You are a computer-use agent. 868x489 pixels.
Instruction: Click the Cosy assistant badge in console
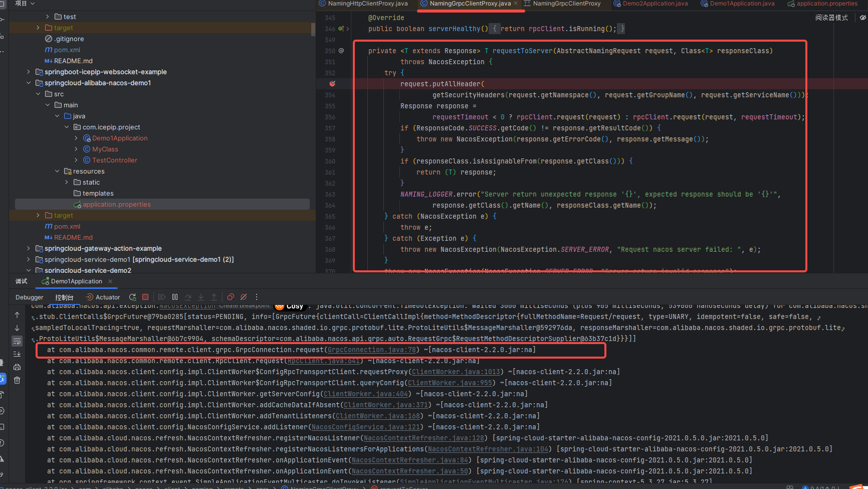point(290,306)
